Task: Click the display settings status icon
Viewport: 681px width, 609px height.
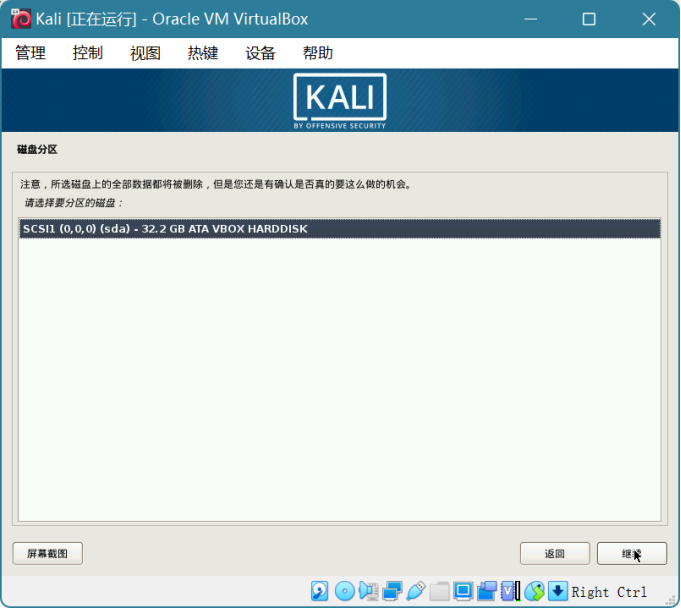Action: pos(463,591)
